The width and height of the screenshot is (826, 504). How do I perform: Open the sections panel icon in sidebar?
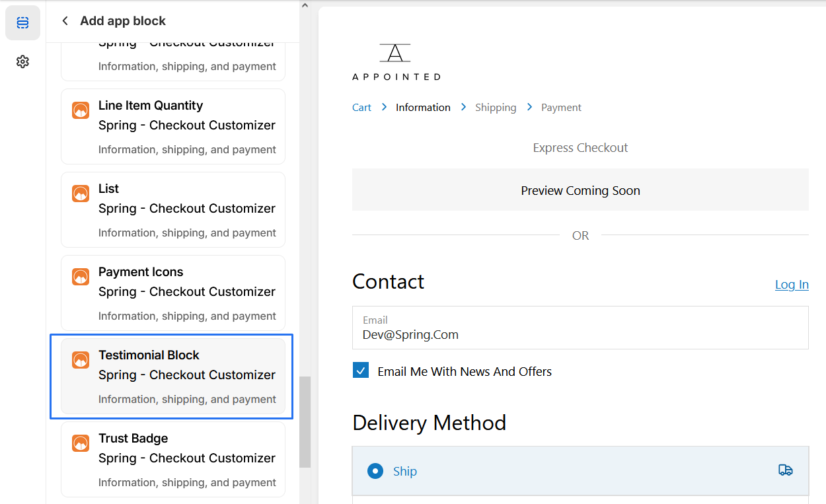pos(22,23)
